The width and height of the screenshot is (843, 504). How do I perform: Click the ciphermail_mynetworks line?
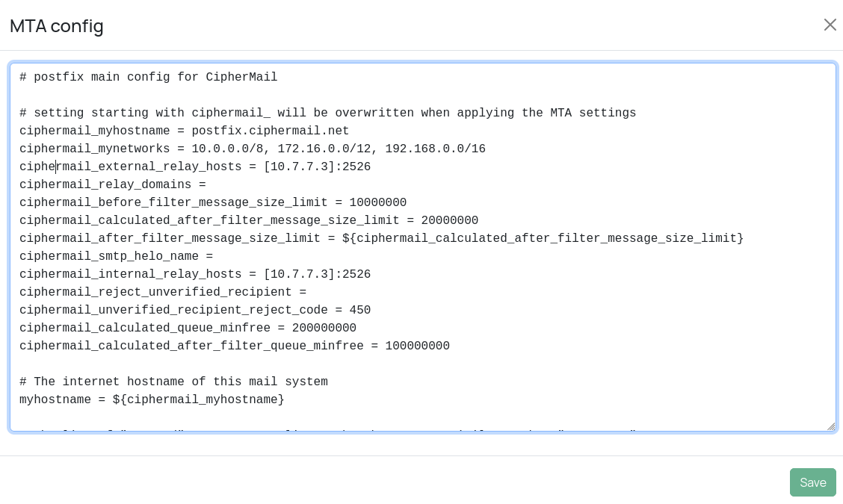coord(252,149)
